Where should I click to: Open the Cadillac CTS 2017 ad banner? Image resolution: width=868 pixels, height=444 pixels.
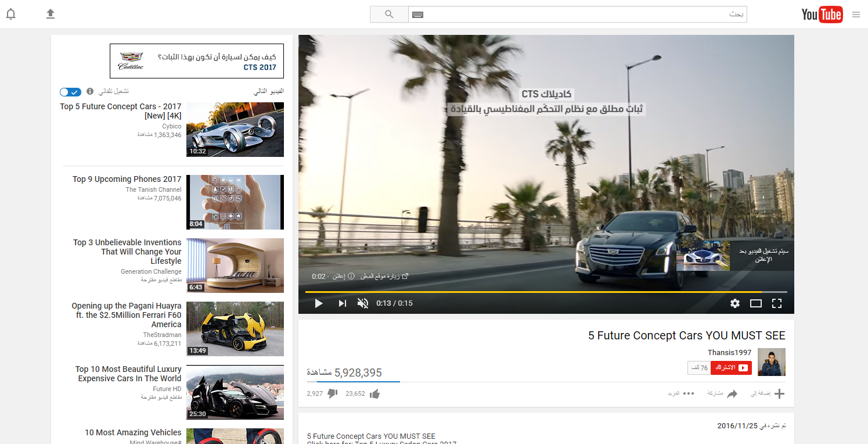click(x=197, y=61)
